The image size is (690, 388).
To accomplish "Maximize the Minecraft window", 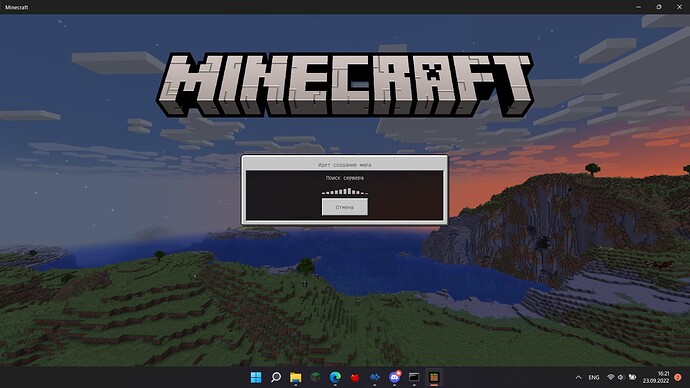I will [x=659, y=7].
